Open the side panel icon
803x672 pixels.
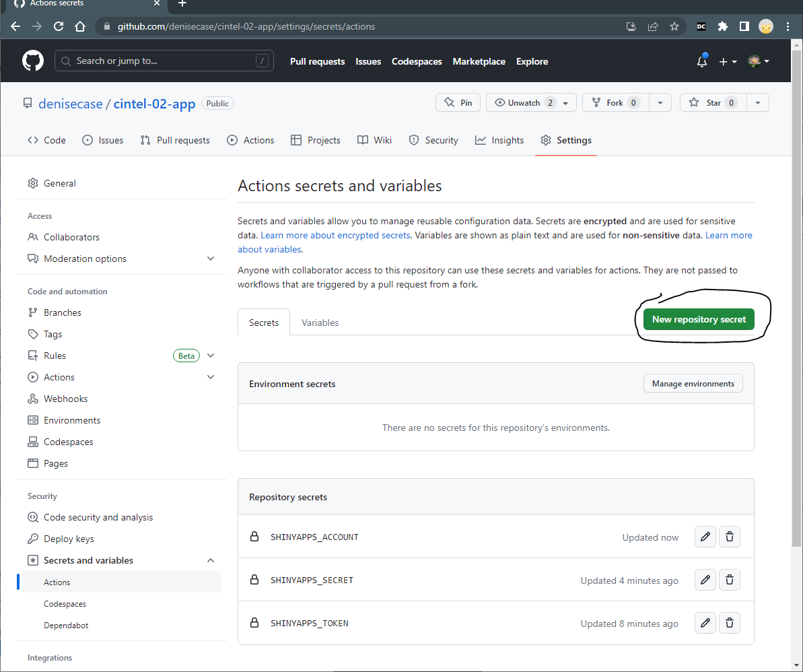tap(744, 27)
